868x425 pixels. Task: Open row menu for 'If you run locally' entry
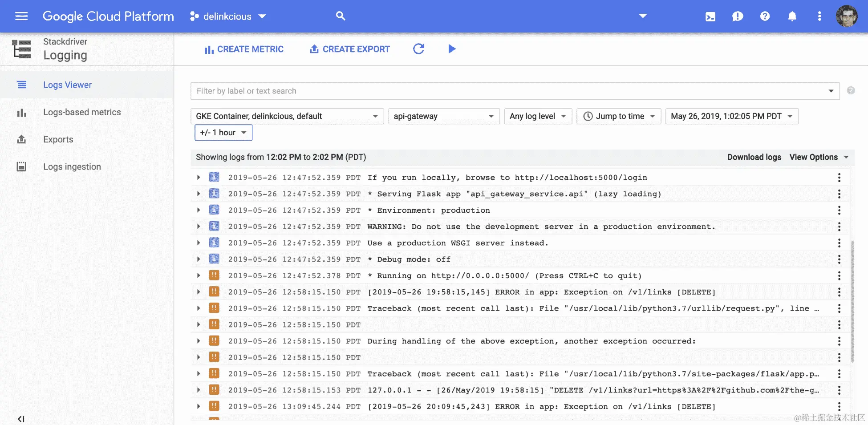[839, 178]
